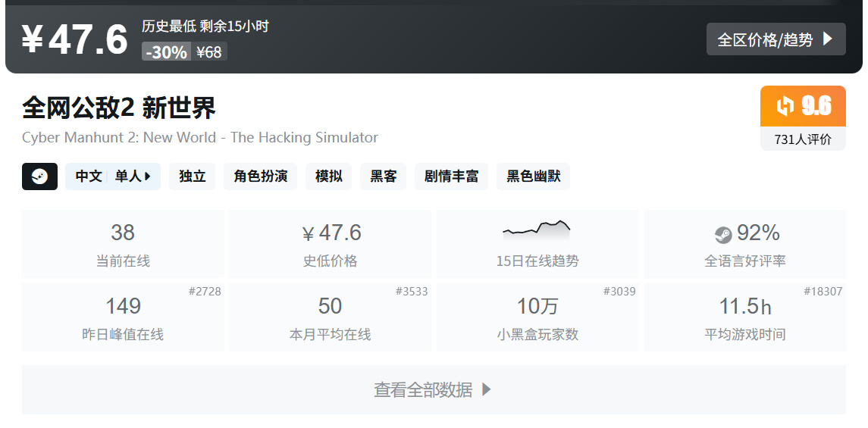Image resolution: width=868 pixels, height=428 pixels.
Task: Select the 黑客 tag
Action: pyautogui.click(x=383, y=177)
